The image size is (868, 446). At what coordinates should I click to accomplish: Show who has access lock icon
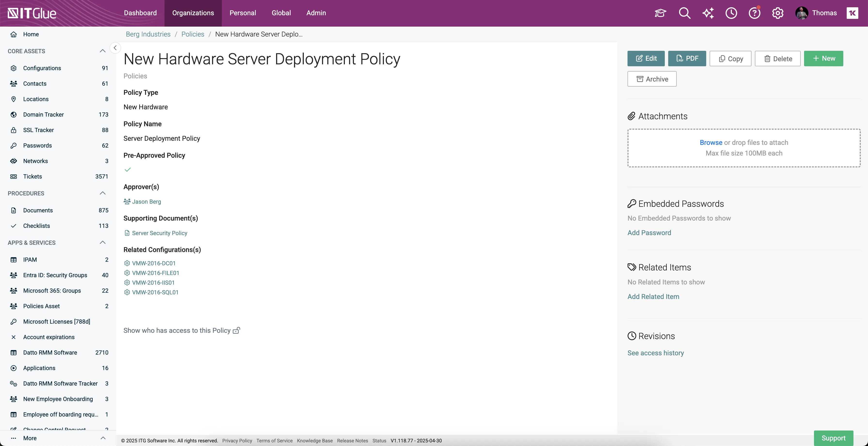(x=237, y=331)
